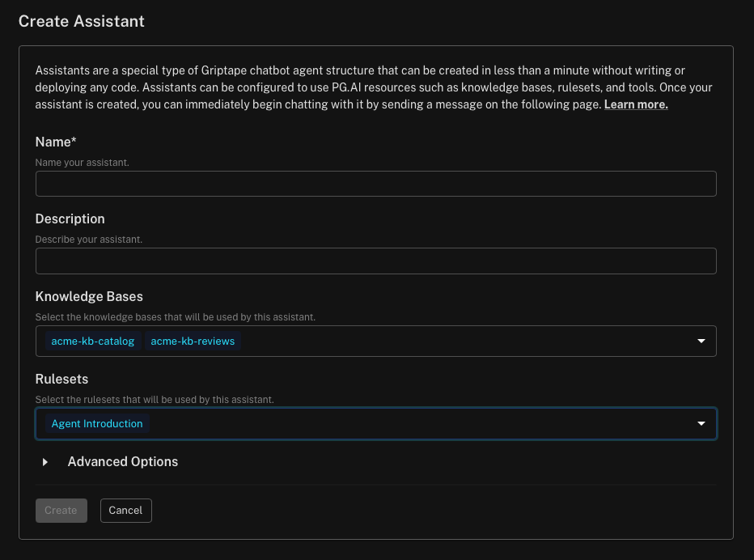This screenshot has width=754, height=560.
Task: Click the Description field label
Action: tap(70, 219)
